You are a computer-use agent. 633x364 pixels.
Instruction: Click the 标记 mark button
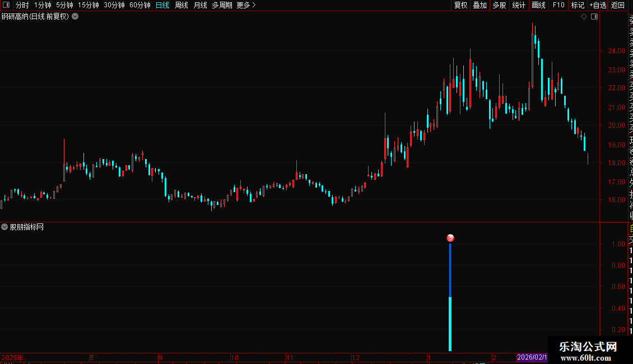[x=578, y=5]
